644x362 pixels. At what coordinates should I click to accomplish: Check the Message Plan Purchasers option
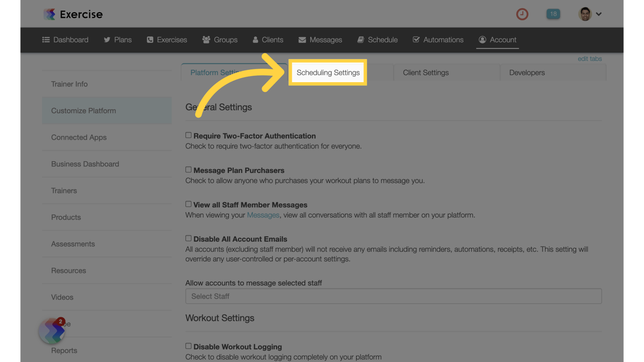(188, 169)
